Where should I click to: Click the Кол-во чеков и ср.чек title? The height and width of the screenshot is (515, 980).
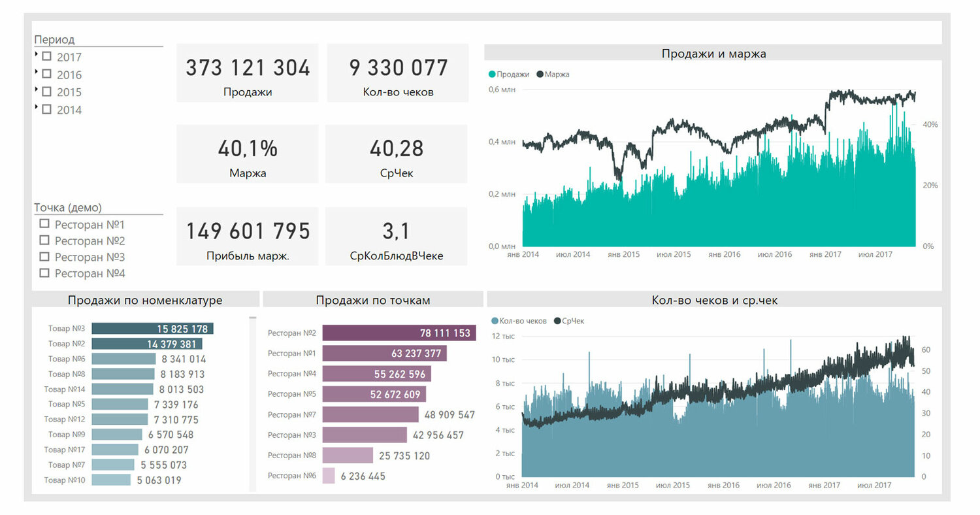point(714,300)
